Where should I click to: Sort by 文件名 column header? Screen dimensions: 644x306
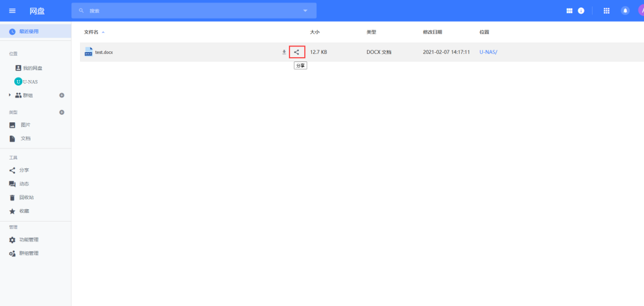pyautogui.click(x=91, y=32)
